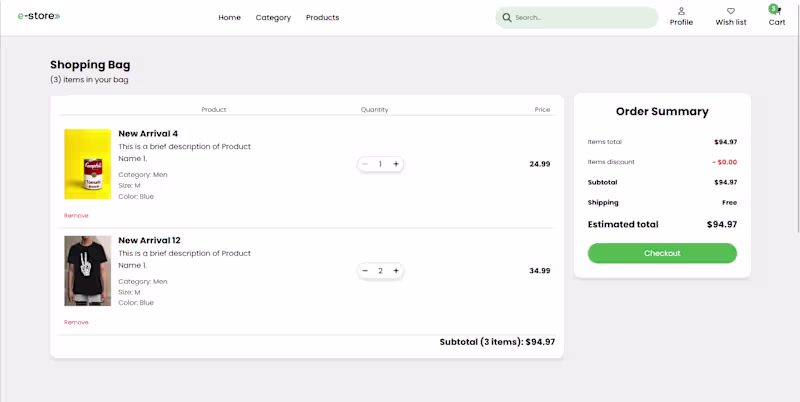Viewport: 800px width, 402px height.
Task: Click the e-store logo
Action: [x=39, y=16]
